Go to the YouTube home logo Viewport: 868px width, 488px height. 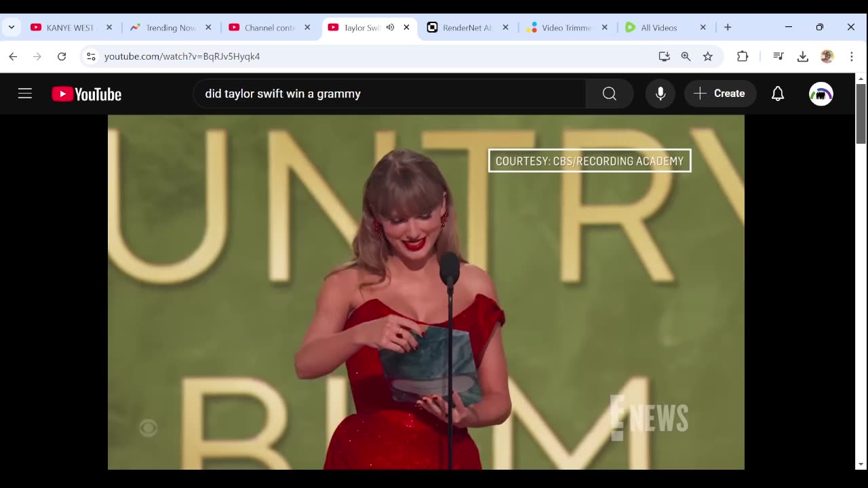[86, 94]
